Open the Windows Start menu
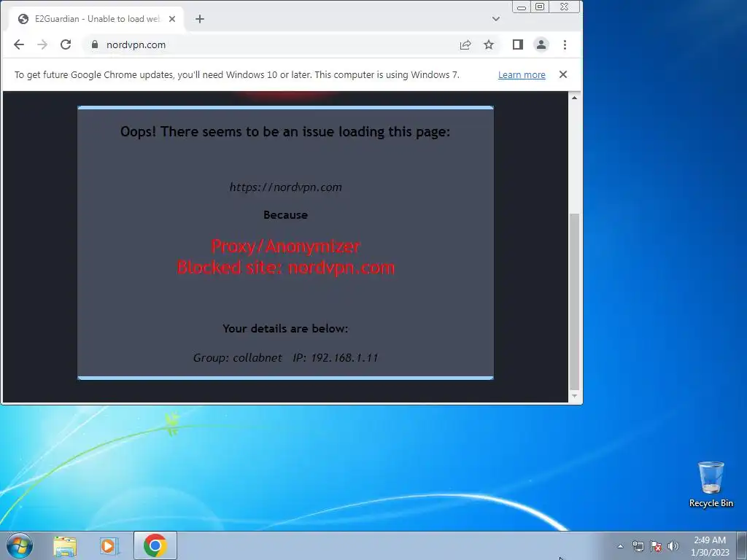 20,545
